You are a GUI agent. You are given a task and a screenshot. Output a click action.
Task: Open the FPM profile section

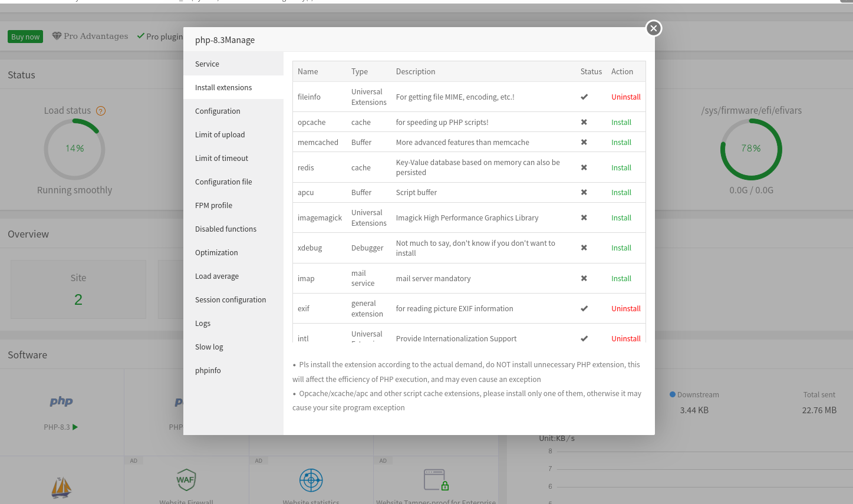(x=213, y=205)
